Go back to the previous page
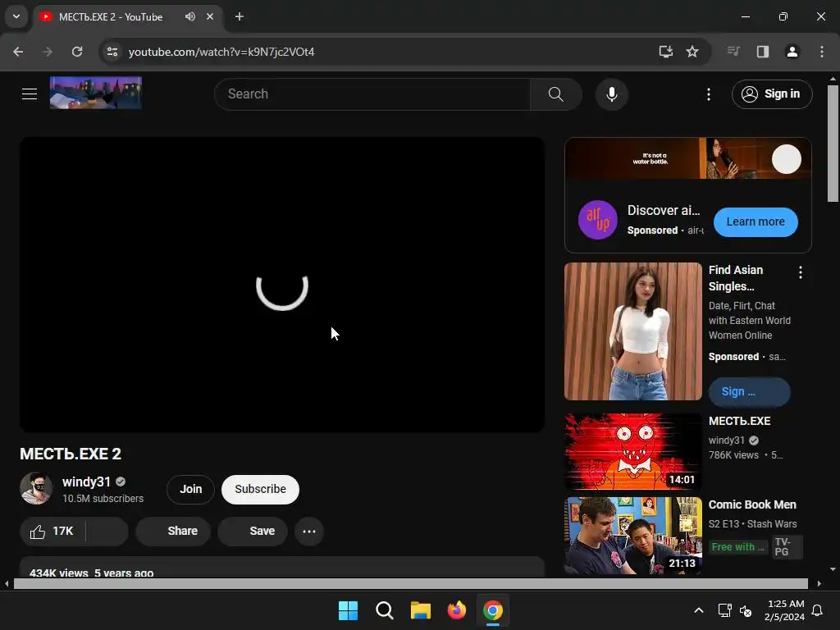 tap(18, 52)
